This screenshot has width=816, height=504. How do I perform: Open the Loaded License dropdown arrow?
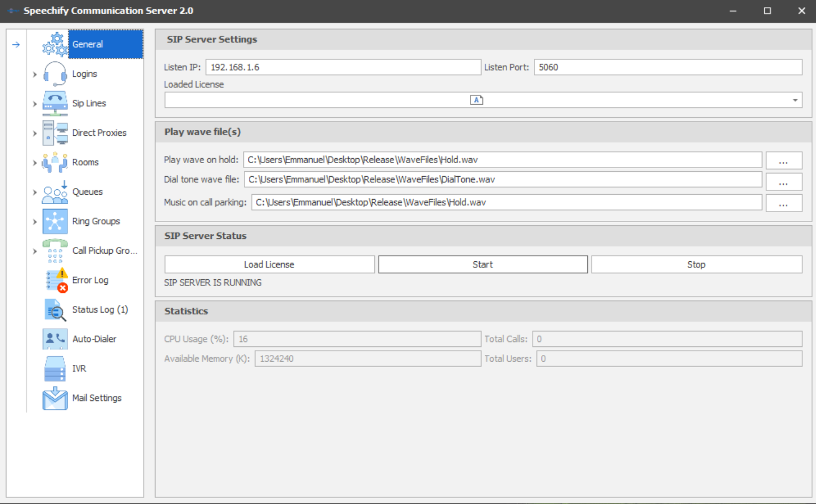[x=795, y=100]
